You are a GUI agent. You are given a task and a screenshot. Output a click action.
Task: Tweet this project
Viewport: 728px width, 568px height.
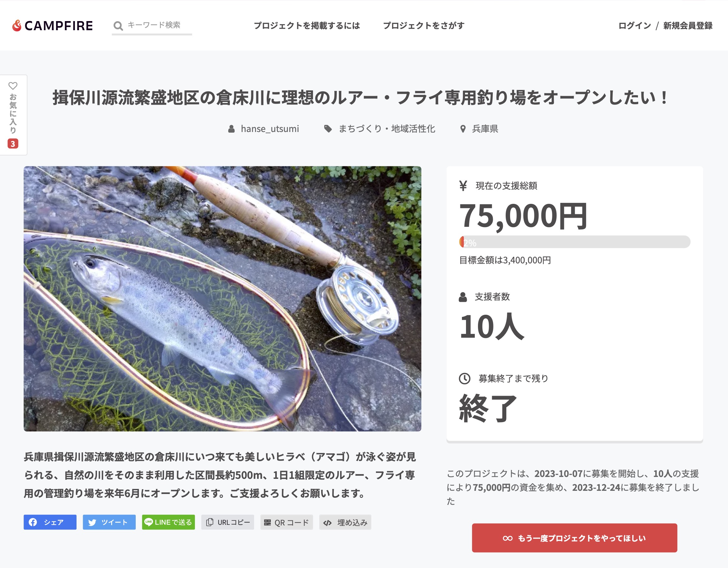click(109, 522)
